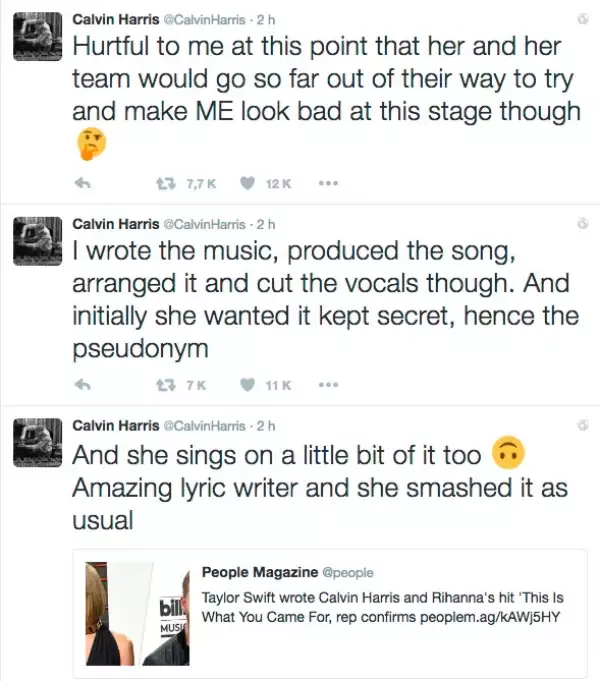This screenshot has height=681, width=600.
Task: Reply to the 'Hurtful to me' tweet
Action: coord(84,183)
